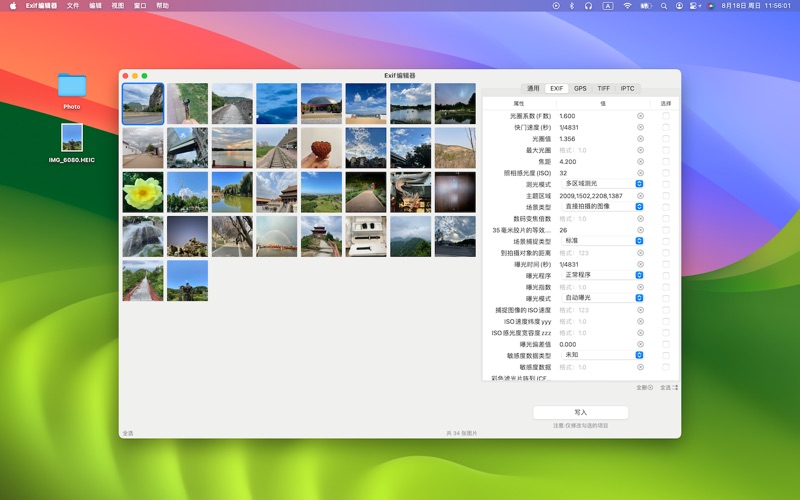The image size is (800, 500).
Task: Select the yellow flower photo thumbnail
Action: click(x=142, y=192)
